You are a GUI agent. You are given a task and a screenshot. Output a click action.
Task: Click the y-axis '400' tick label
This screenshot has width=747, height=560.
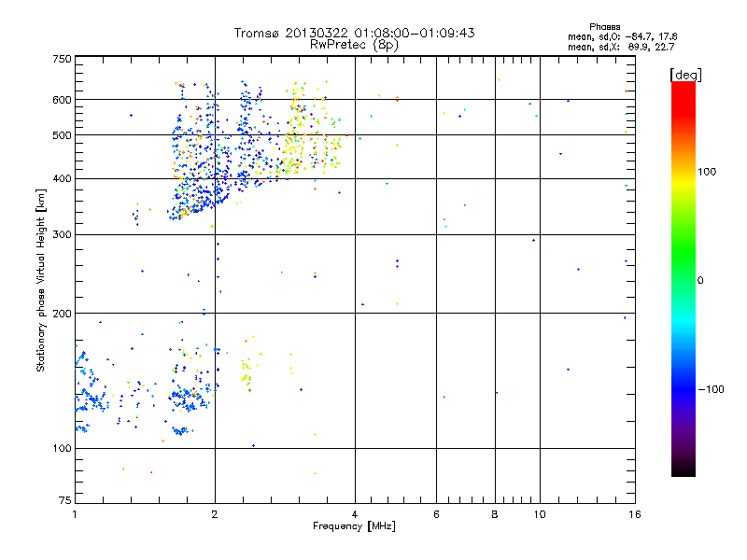click(62, 178)
